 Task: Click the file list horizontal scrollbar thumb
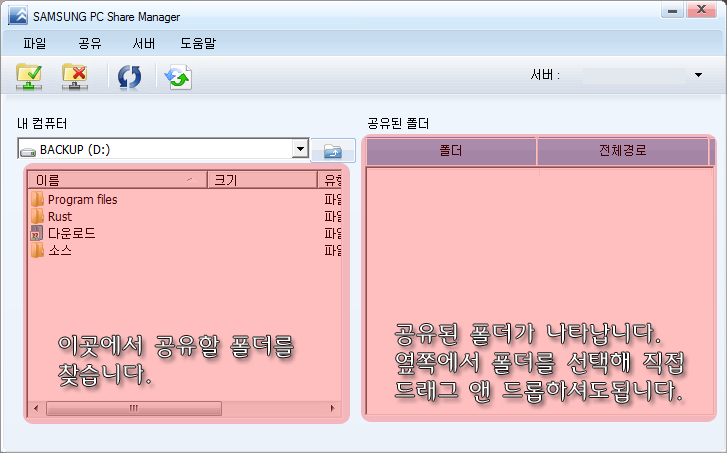coord(134,408)
